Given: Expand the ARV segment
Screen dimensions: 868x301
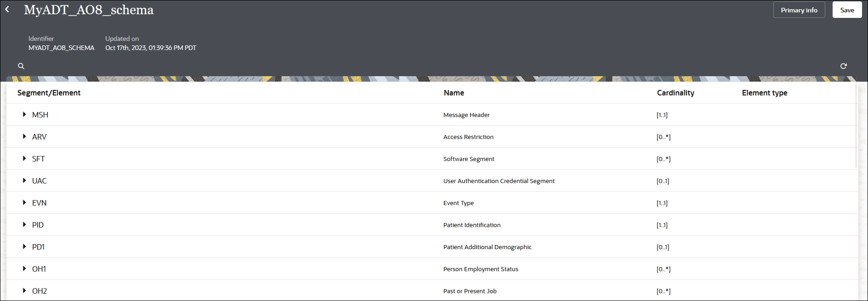Looking at the screenshot, I should 24,136.
